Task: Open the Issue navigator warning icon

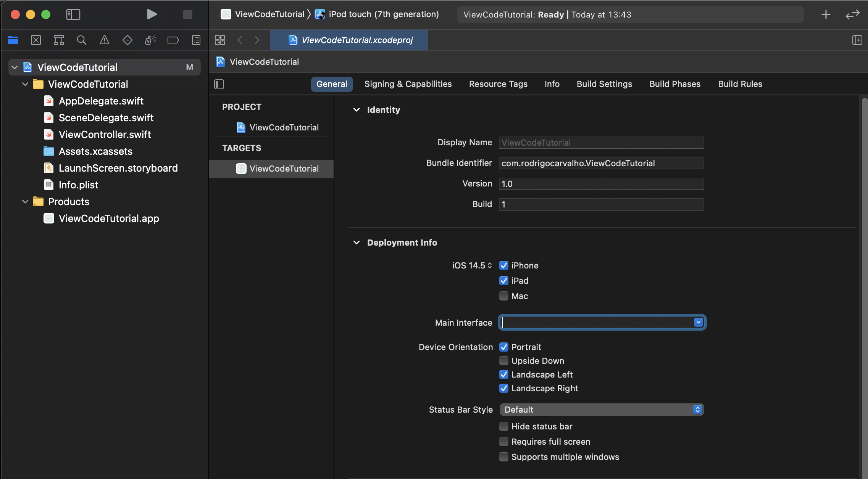Action: click(x=105, y=40)
